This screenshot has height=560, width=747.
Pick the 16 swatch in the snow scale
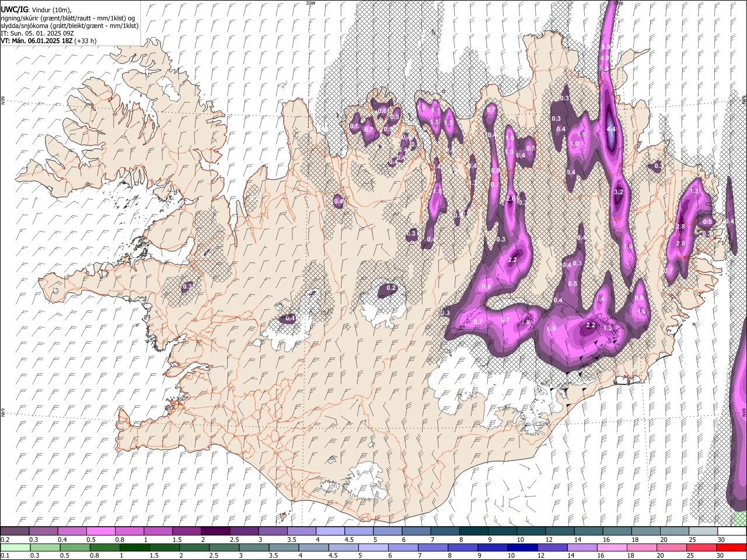(x=617, y=531)
